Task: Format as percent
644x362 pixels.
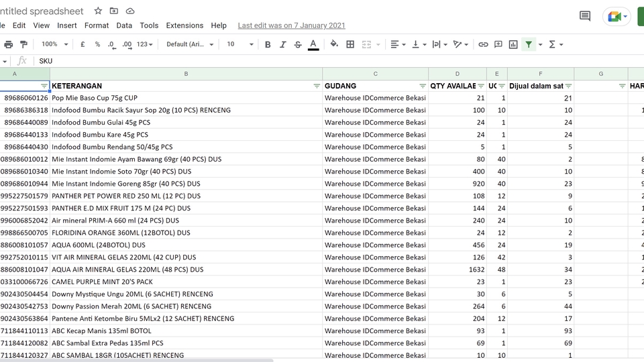Action: point(97,44)
